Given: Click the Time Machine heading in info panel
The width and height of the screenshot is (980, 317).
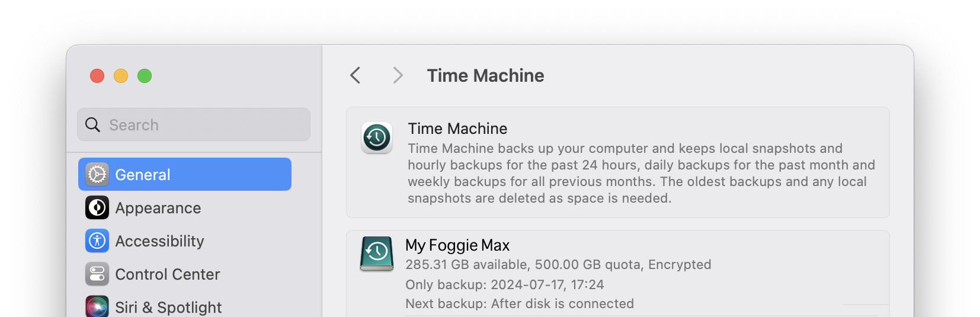Looking at the screenshot, I should 457,129.
